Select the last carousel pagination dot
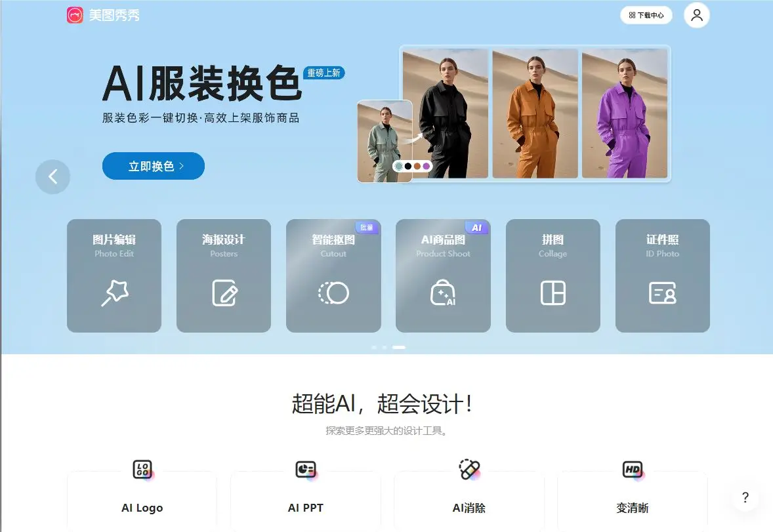Screen dimensions: 773x532 399,348
